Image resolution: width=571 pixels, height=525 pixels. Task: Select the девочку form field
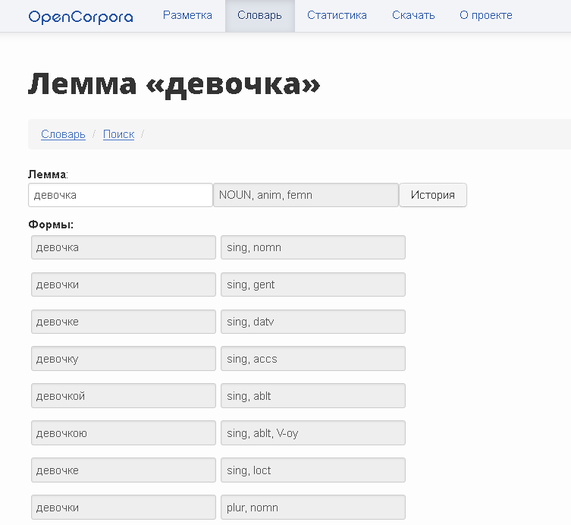[x=123, y=359]
